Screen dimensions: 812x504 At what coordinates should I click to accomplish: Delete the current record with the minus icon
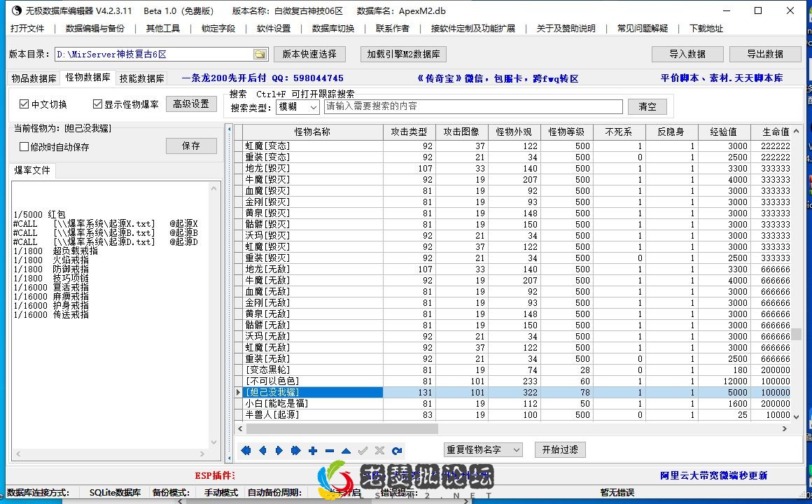[329, 450]
